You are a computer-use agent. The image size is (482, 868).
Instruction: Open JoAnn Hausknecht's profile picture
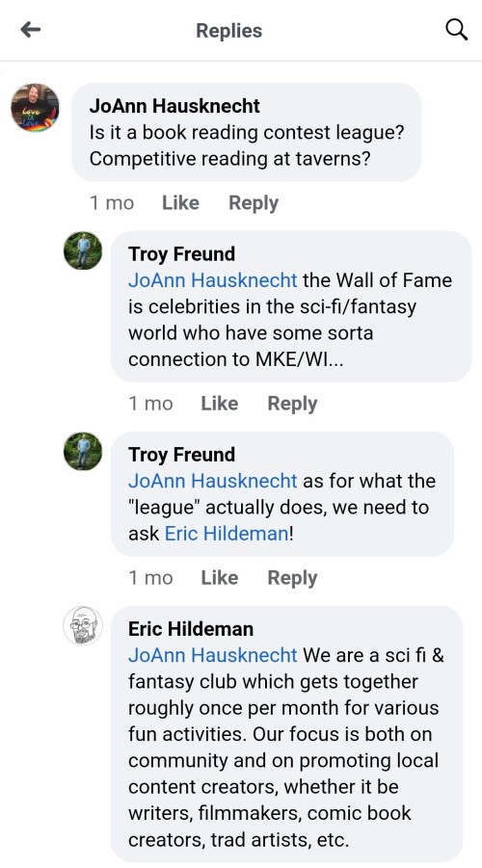(35, 107)
